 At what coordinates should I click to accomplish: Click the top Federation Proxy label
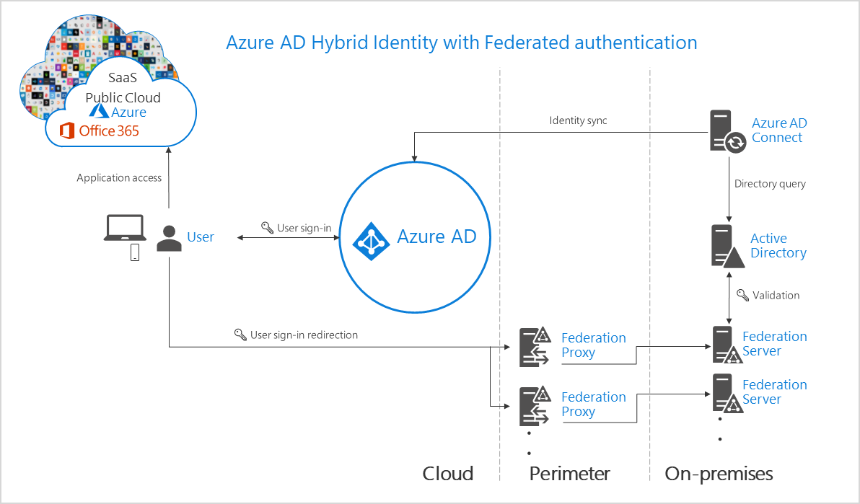point(594,345)
